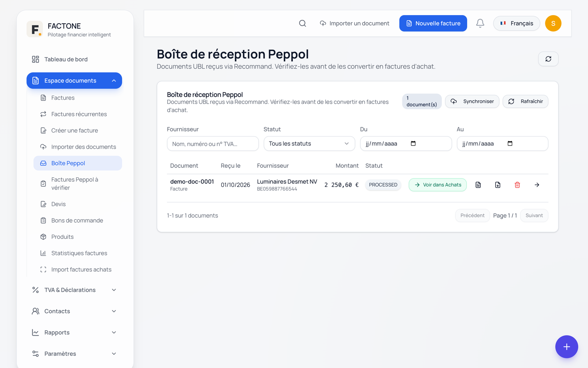This screenshot has width=588, height=368.
Task: Click the TVA & Déclarations percent icon
Action: click(35, 290)
